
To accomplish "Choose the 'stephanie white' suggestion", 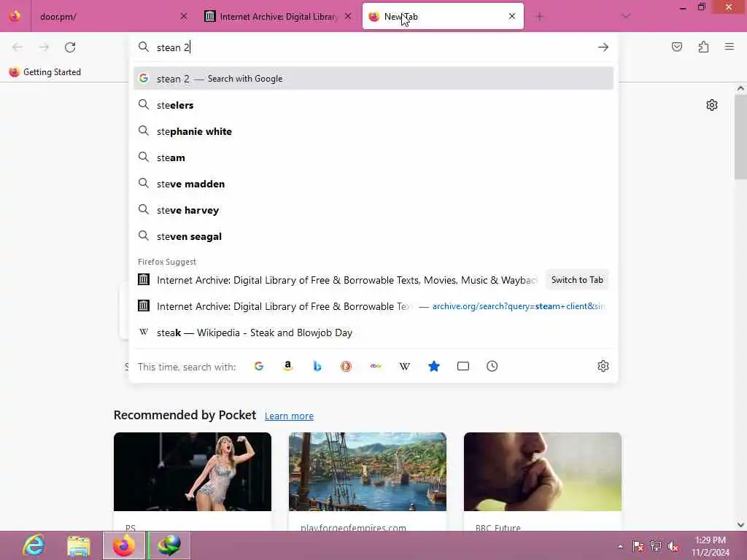I will pos(373,131).
